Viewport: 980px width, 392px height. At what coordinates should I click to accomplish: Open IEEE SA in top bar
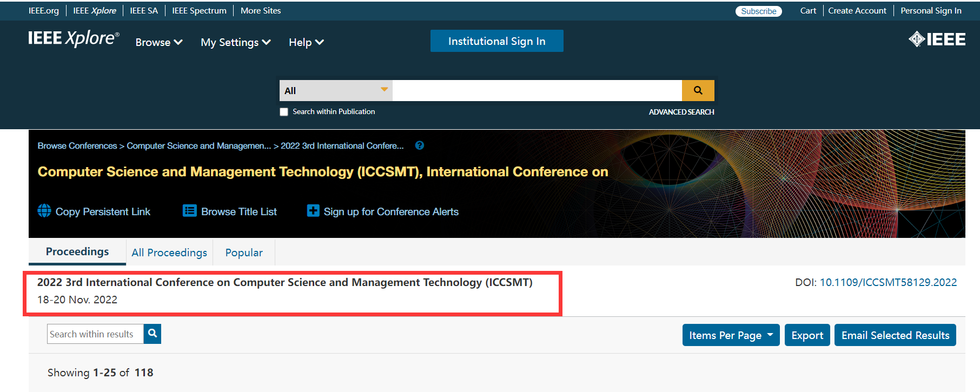tap(144, 11)
